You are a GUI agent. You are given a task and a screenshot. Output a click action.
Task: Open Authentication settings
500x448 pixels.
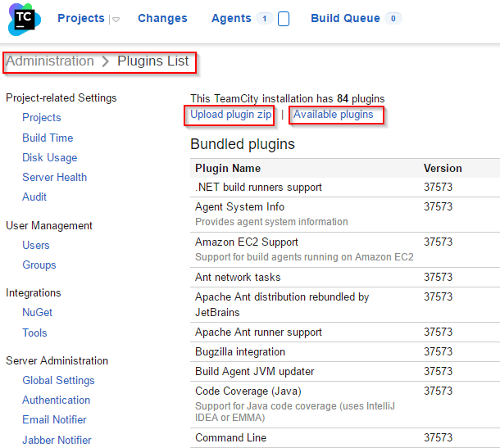click(x=56, y=400)
